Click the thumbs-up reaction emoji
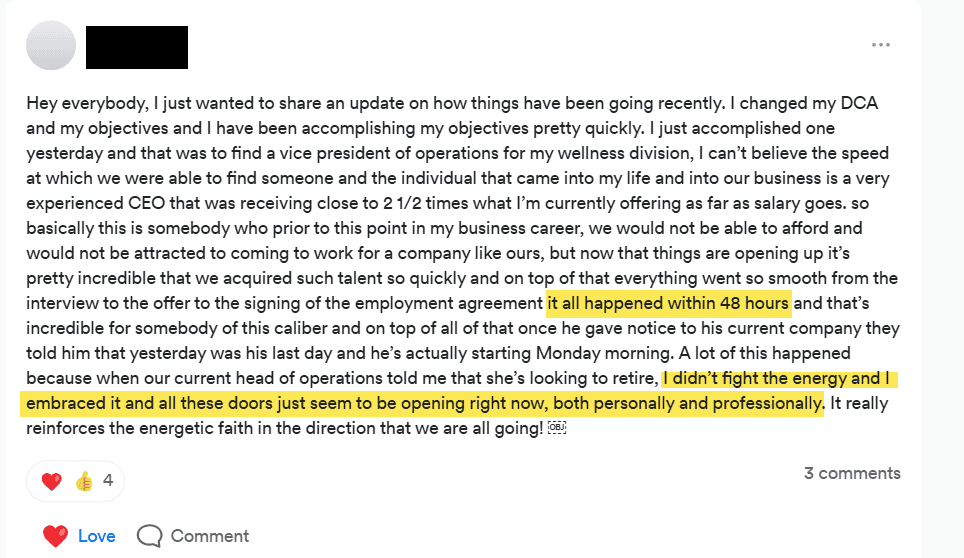Viewport: 964px width, 558px height. coord(84,481)
